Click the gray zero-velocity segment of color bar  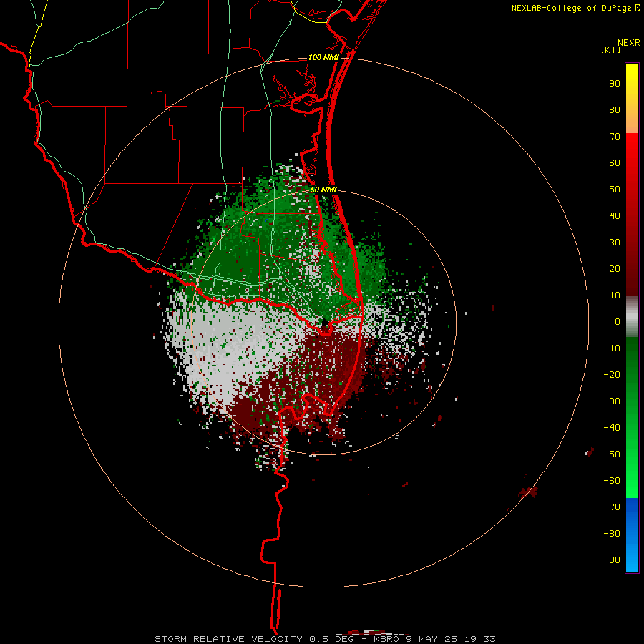tap(632, 317)
